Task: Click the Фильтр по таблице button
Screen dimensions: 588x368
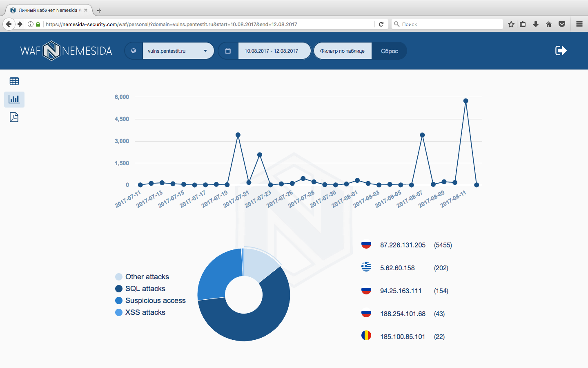Action: [343, 51]
